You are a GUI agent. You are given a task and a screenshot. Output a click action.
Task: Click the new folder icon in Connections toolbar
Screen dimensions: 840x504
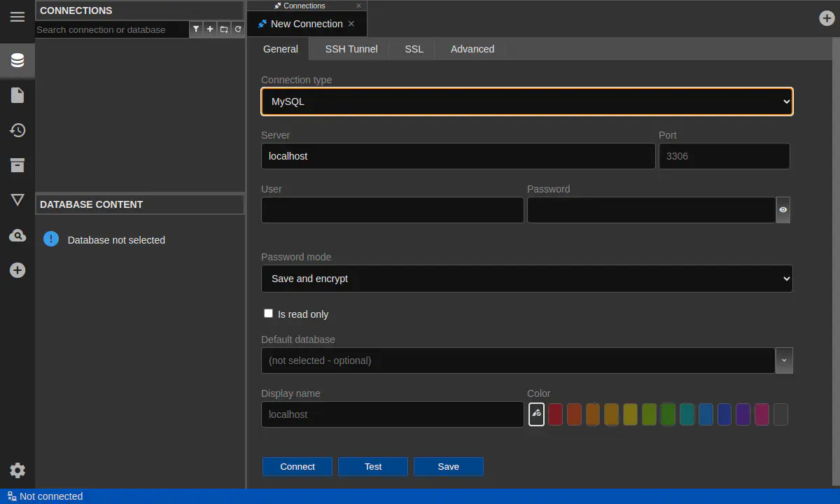(224, 29)
